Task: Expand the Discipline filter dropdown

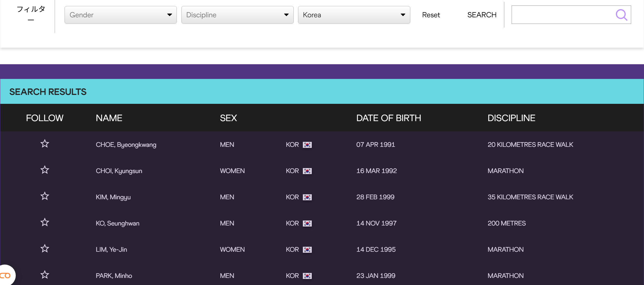Action: click(x=237, y=15)
